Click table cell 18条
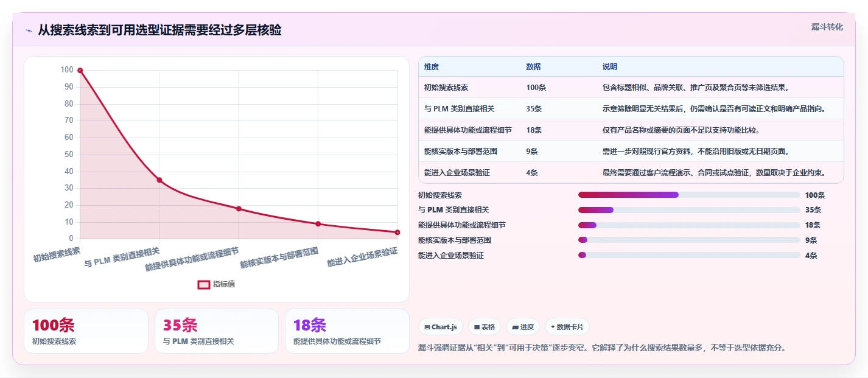Screen dimensions: 868x378 tap(534, 130)
